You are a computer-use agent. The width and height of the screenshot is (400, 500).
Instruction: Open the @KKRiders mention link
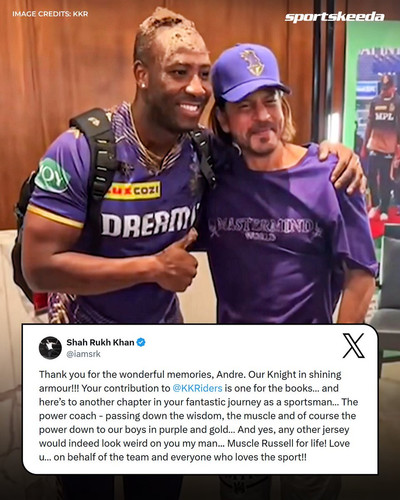click(198, 388)
